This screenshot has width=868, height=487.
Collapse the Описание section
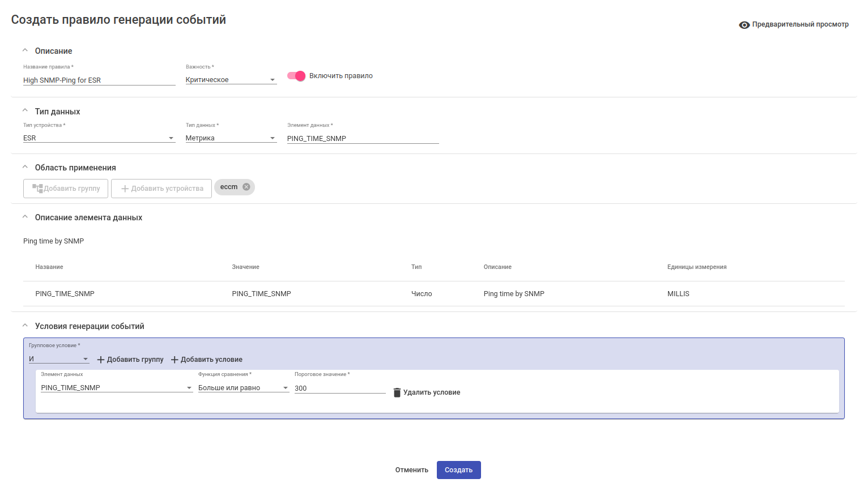click(x=25, y=50)
